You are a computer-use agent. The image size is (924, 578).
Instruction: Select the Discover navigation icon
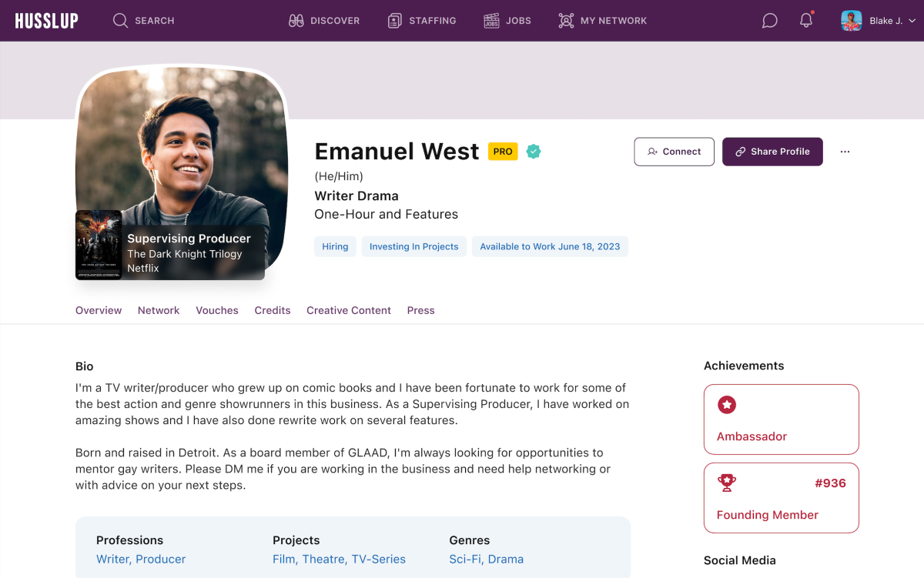(296, 21)
